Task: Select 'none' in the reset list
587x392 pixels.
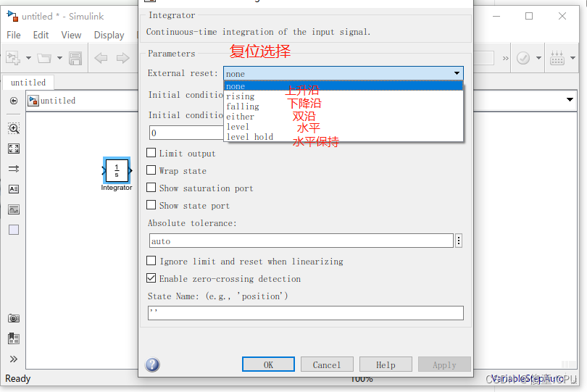Action: [344, 86]
